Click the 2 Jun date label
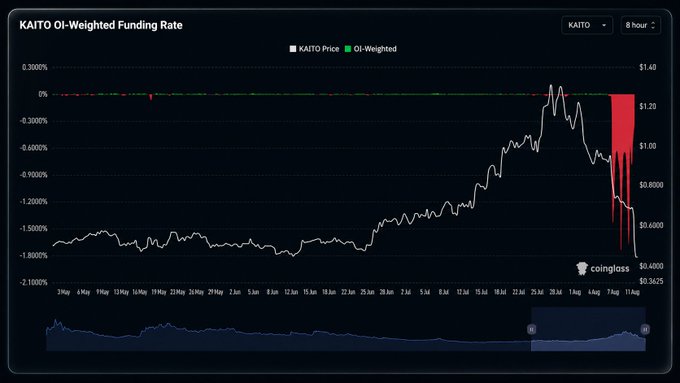The width and height of the screenshot is (680, 383). point(235,292)
